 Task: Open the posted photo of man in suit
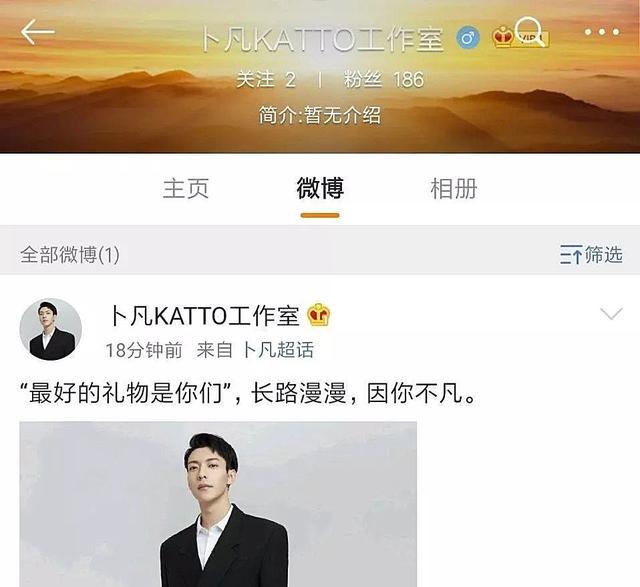pos(218,504)
